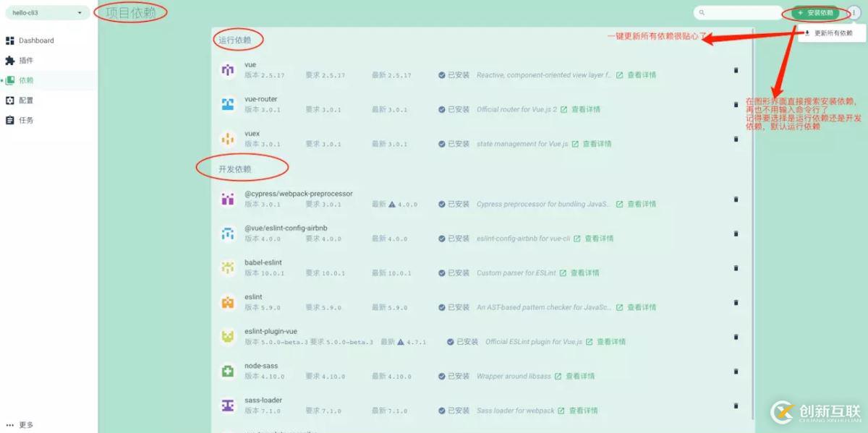This screenshot has width=868, height=433.
Task: Click the warning icon beside latest 4.0.0
Action: coord(392,205)
